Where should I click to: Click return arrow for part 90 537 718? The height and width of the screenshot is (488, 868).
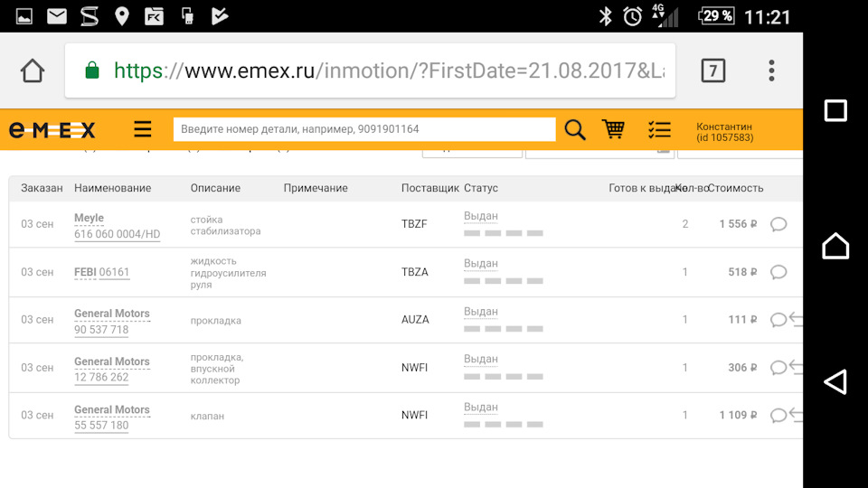[796, 319]
